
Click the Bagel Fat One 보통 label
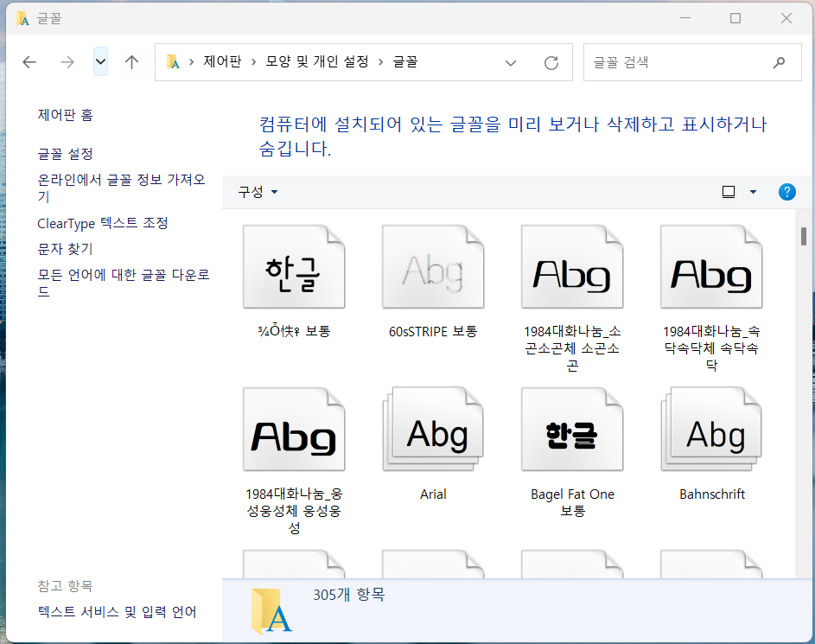[x=572, y=502]
